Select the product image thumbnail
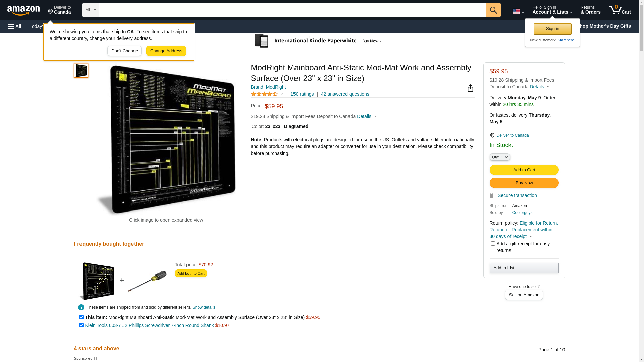 (x=81, y=71)
